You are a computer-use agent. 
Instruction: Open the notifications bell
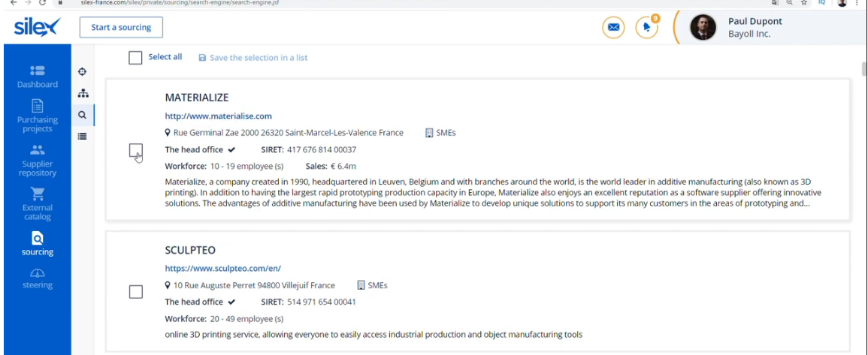coord(646,28)
